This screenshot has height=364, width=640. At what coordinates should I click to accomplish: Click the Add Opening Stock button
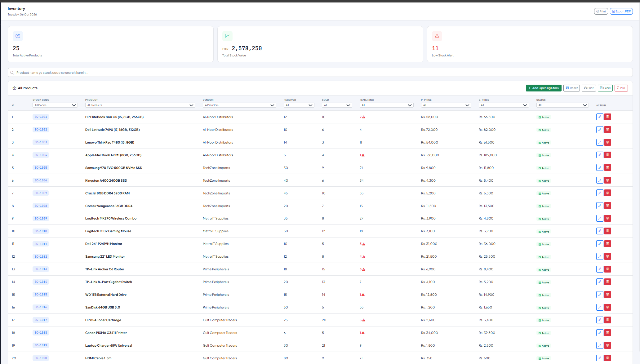[544, 88]
